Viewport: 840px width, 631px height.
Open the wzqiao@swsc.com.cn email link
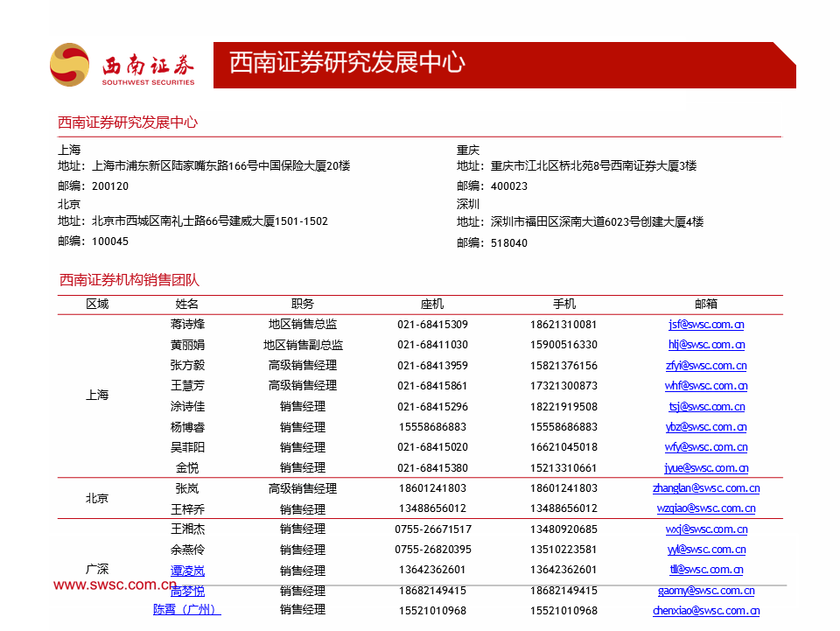click(706, 508)
